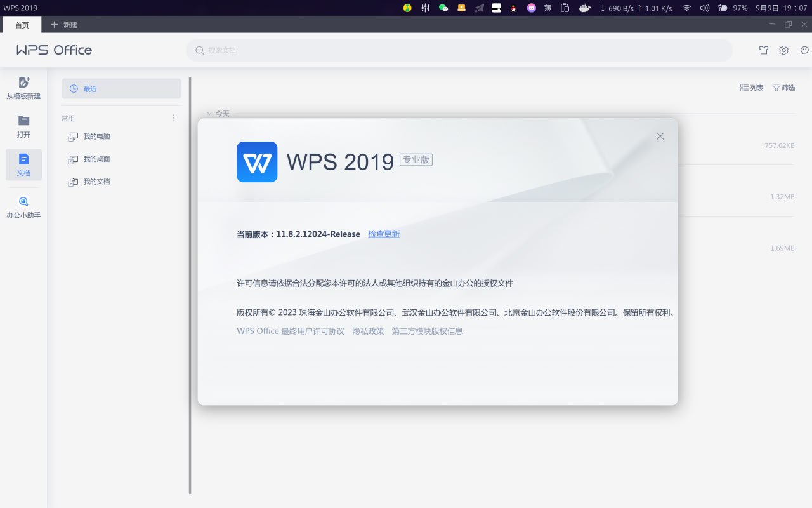The image size is (812, 508).
Task: Click the 从模板新建 sidebar icon
Action: pyautogui.click(x=23, y=83)
